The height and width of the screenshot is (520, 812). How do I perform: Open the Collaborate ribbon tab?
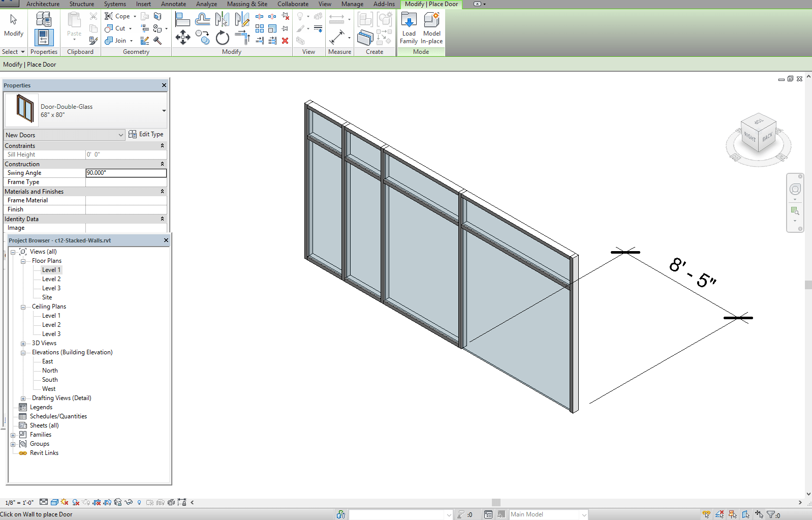293,4
